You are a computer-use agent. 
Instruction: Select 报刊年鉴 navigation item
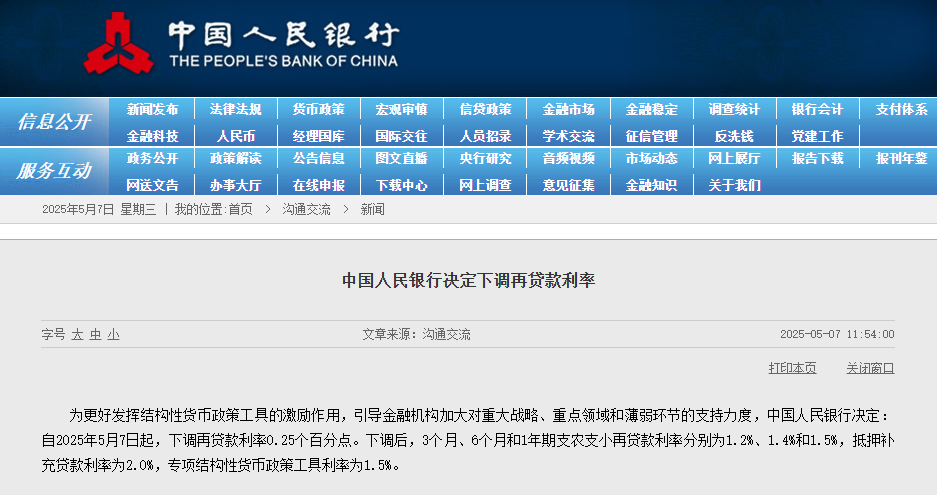click(x=901, y=158)
